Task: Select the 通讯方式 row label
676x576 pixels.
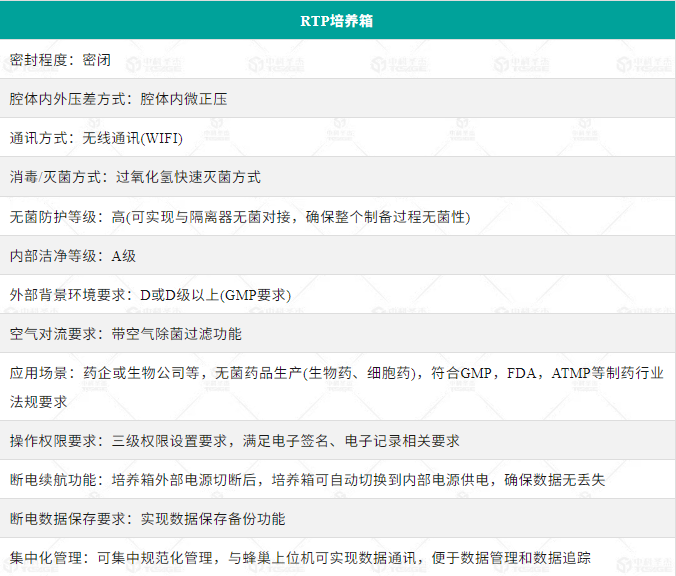Action: [x=40, y=138]
